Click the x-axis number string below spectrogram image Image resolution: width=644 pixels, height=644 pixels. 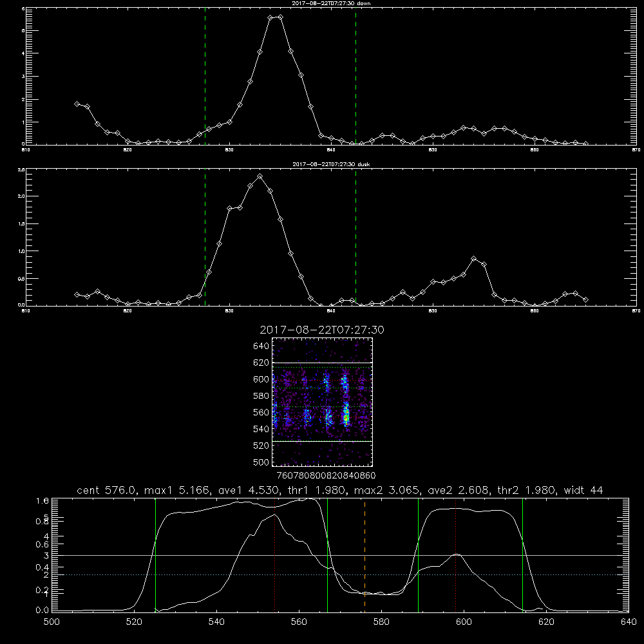(x=326, y=475)
